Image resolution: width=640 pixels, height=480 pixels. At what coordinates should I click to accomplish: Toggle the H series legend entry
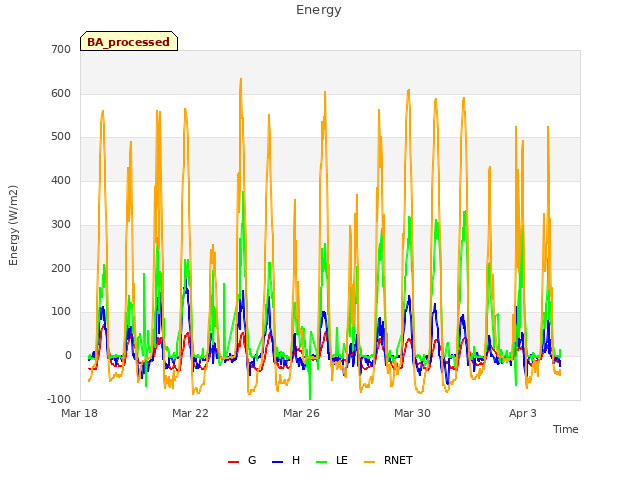click(x=286, y=460)
